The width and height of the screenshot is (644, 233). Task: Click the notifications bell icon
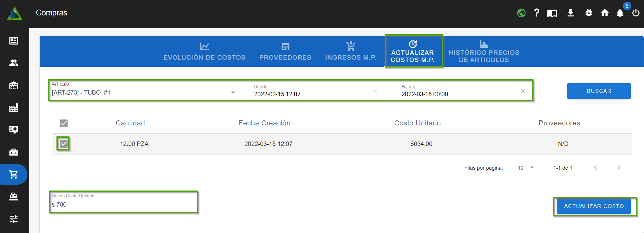[x=620, y=13]
